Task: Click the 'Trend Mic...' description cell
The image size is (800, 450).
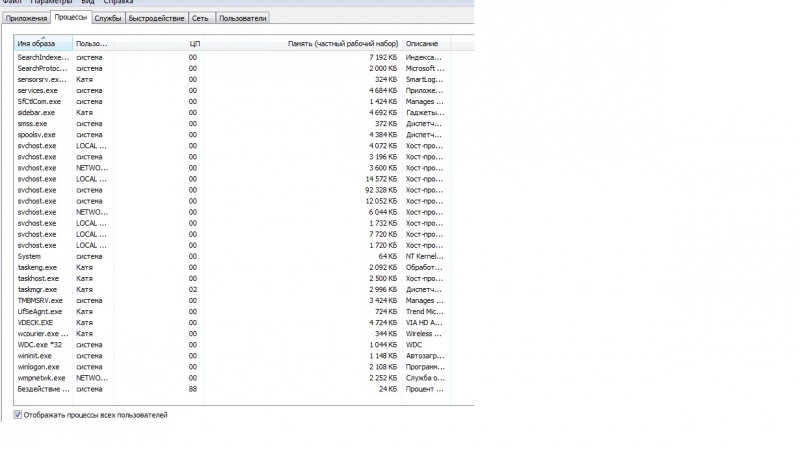Action: [424, 312]
